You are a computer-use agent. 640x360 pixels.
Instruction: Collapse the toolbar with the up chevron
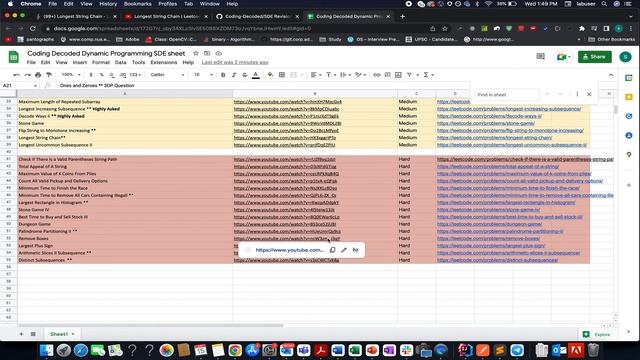pos(611,75)
